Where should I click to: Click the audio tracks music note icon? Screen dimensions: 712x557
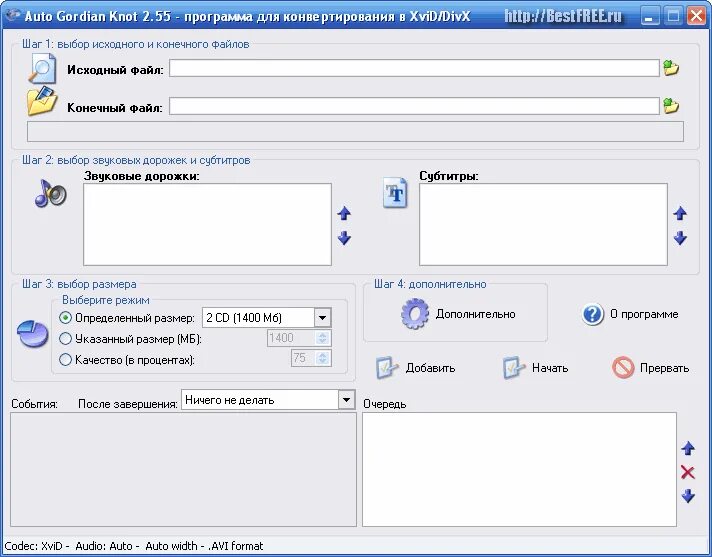50,193
